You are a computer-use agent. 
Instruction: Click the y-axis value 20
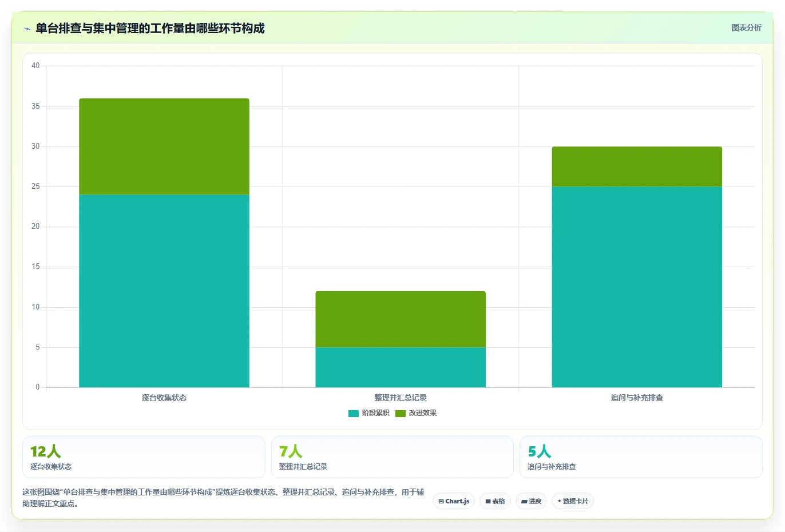click(35, 227)
